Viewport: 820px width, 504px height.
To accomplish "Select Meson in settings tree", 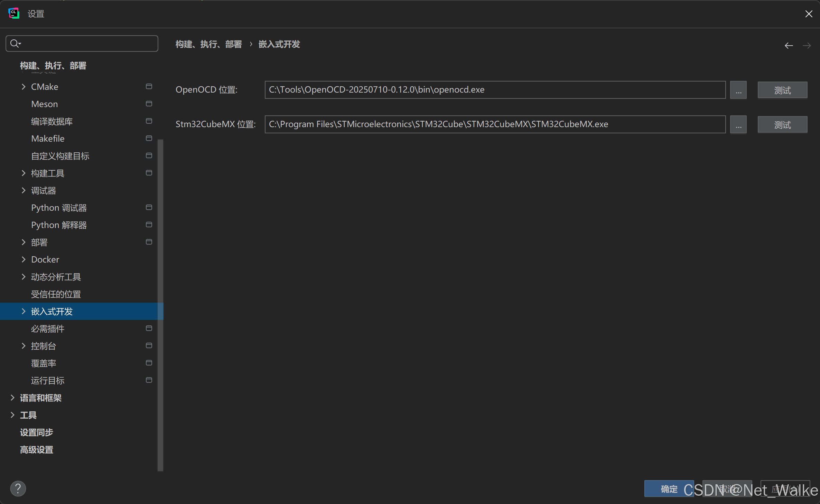I will coord(45,104).
